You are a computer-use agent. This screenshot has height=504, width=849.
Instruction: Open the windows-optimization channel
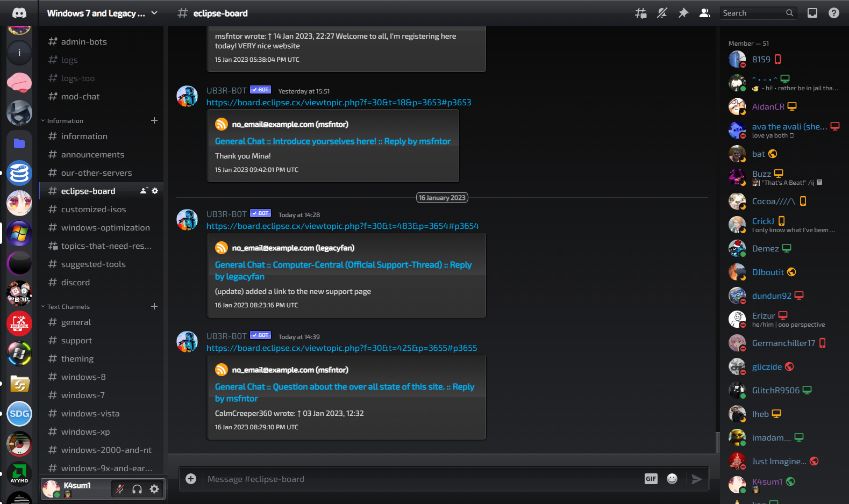(105, 228)
